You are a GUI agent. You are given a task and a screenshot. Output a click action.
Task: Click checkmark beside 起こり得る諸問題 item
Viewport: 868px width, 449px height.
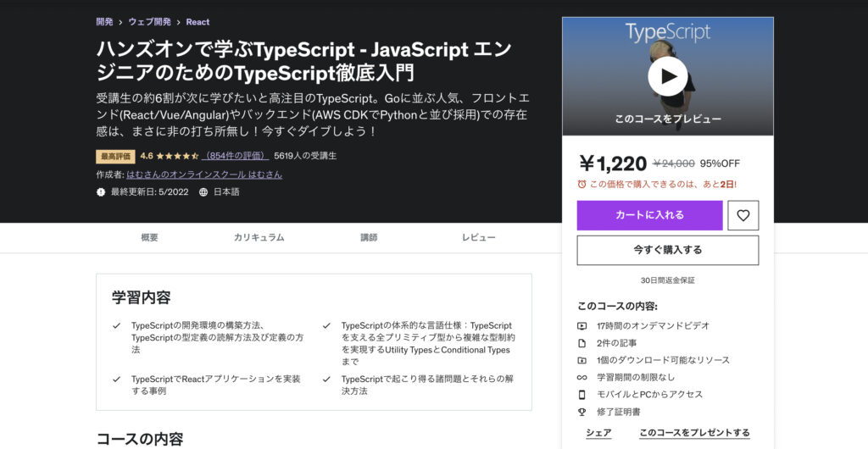click(x=326, y=380)
